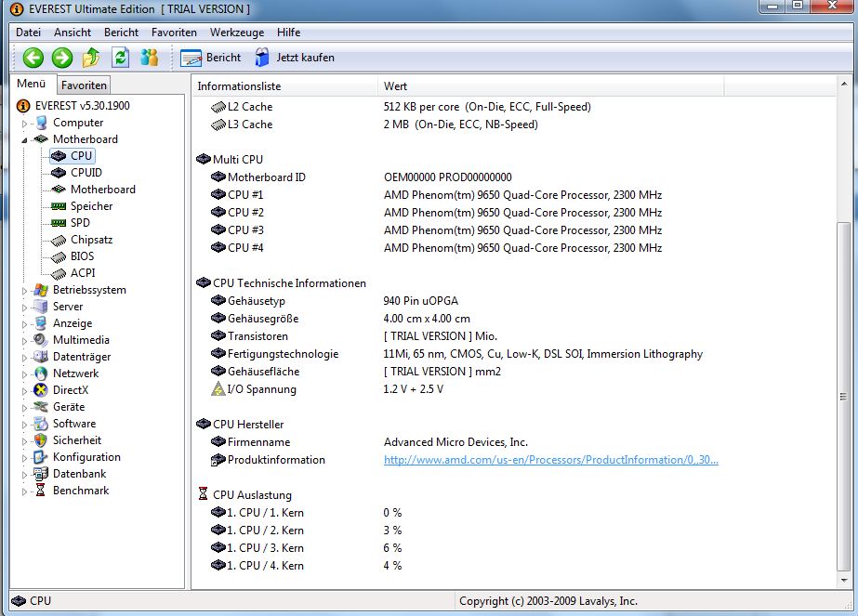The width and height of the screenshot is (858, 616).
Task: Click the vertical scrollbar down arrow
Action: click(x=844, y=581)
